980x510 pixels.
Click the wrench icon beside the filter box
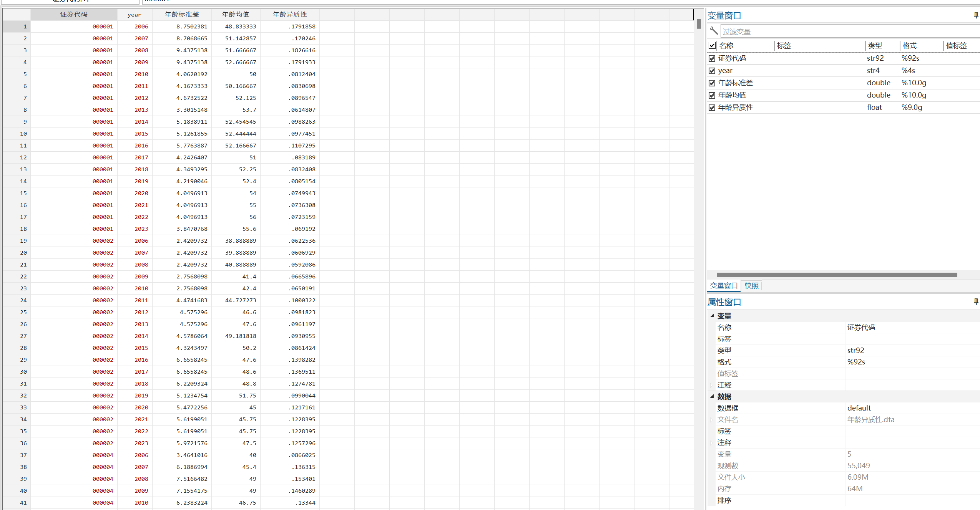714,31
